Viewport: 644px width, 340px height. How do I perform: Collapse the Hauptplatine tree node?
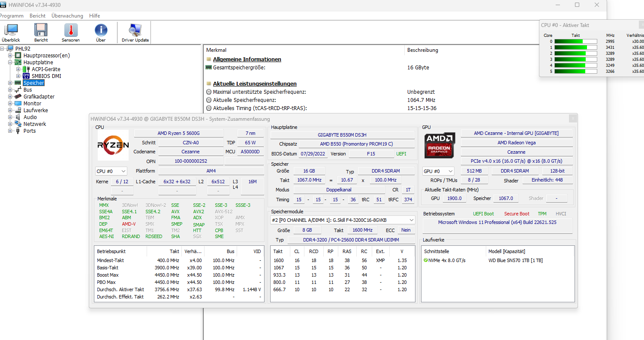pyautogui.click(x=10, y=62)
